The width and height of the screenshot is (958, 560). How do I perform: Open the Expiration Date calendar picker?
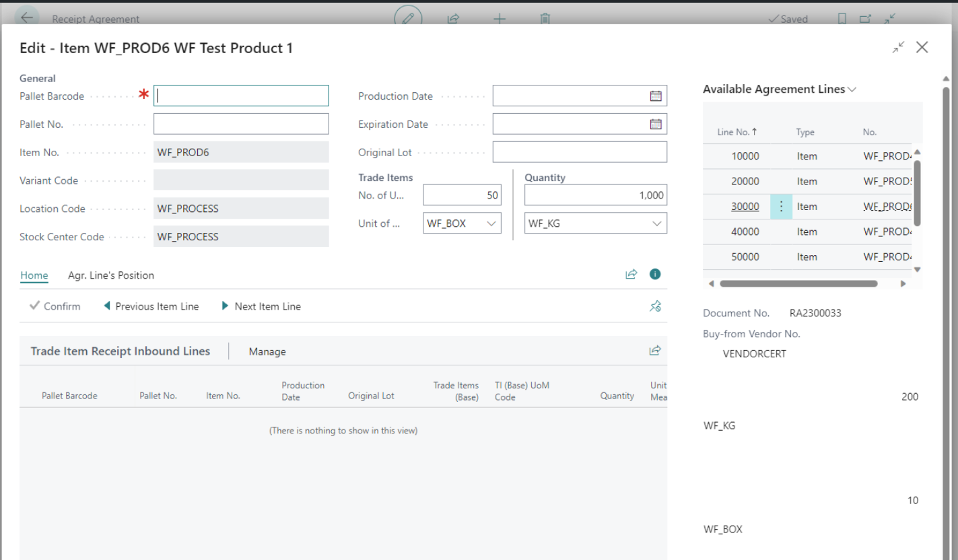[655, 125]
